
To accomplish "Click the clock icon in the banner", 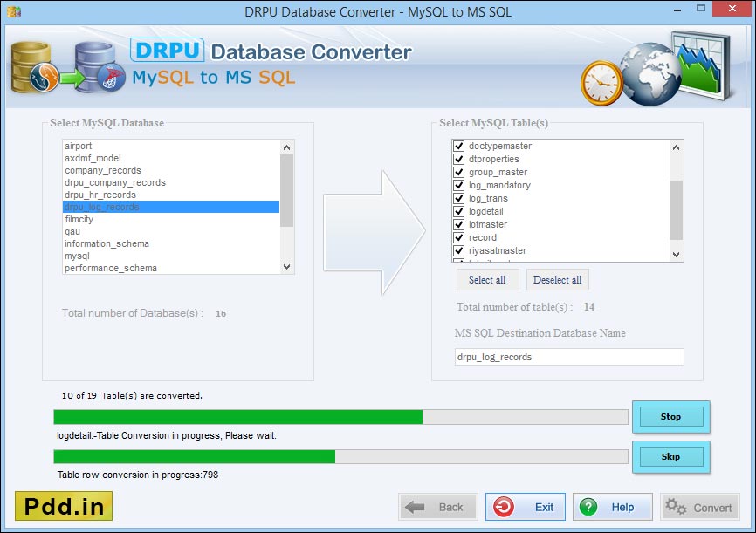I will coord(601,83).
